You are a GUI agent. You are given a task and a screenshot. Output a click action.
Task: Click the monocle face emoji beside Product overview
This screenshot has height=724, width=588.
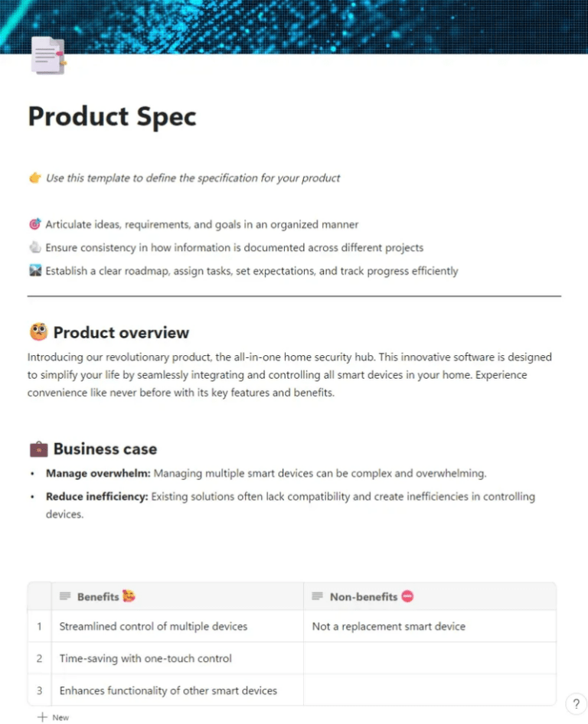37,332
